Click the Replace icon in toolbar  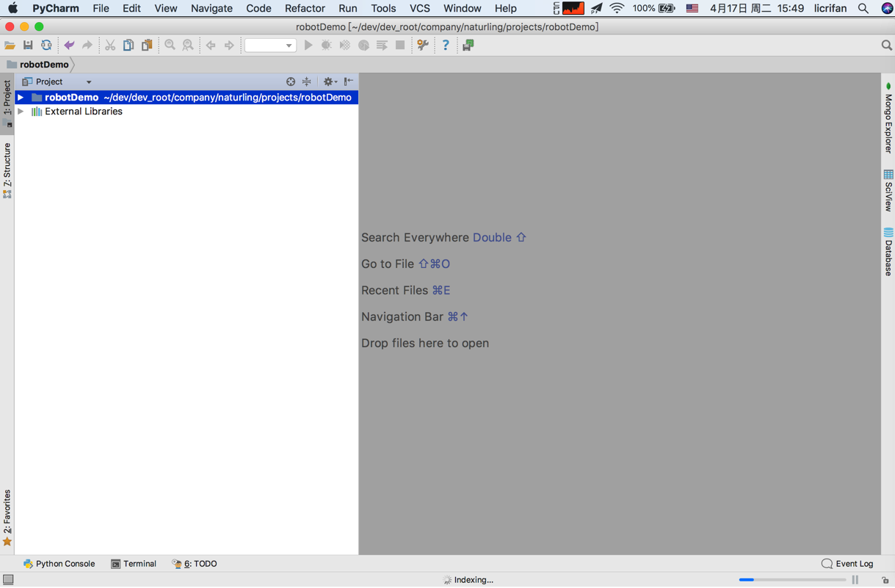tap(188, 46)
